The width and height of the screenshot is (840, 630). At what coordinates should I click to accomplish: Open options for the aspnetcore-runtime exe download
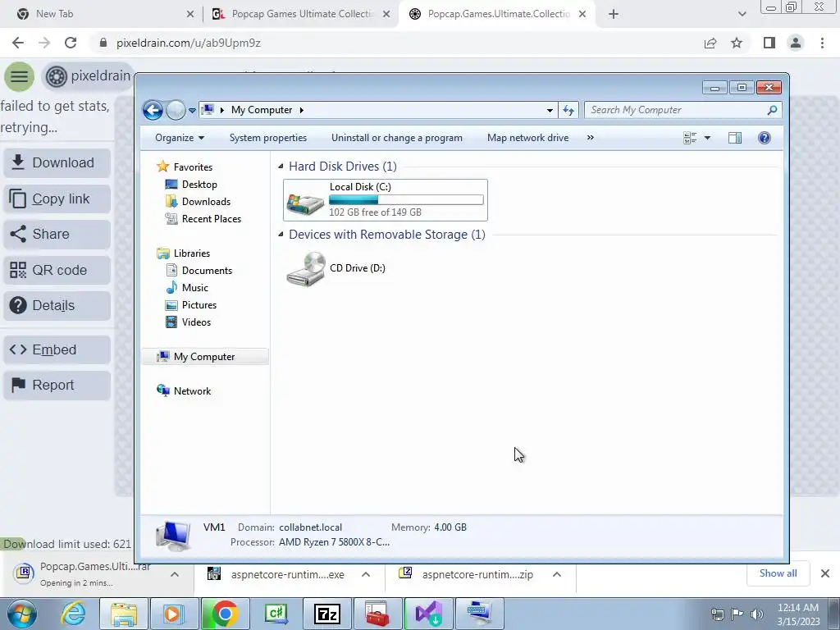pyautogui.click(x=366, y=574)
